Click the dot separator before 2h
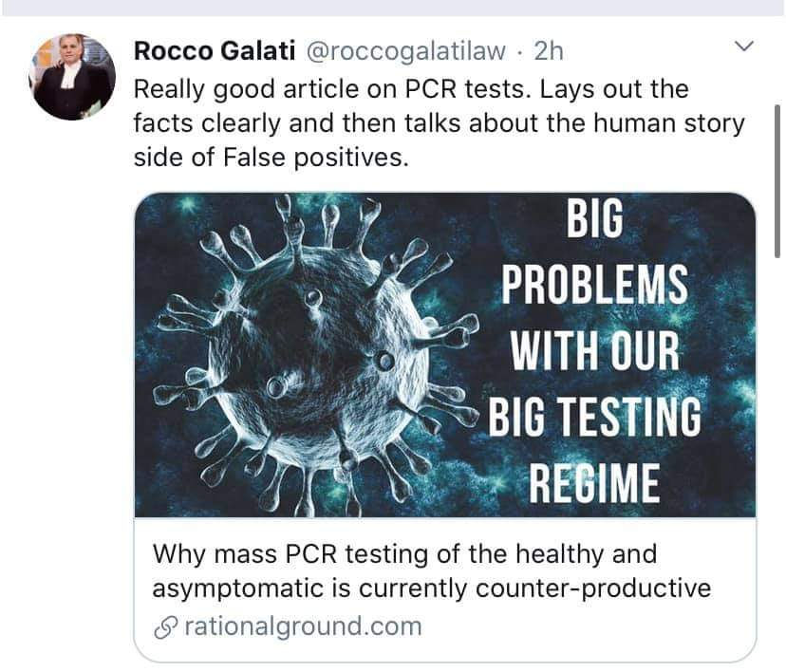The image size is (786, 672). [x=520, y=52]
